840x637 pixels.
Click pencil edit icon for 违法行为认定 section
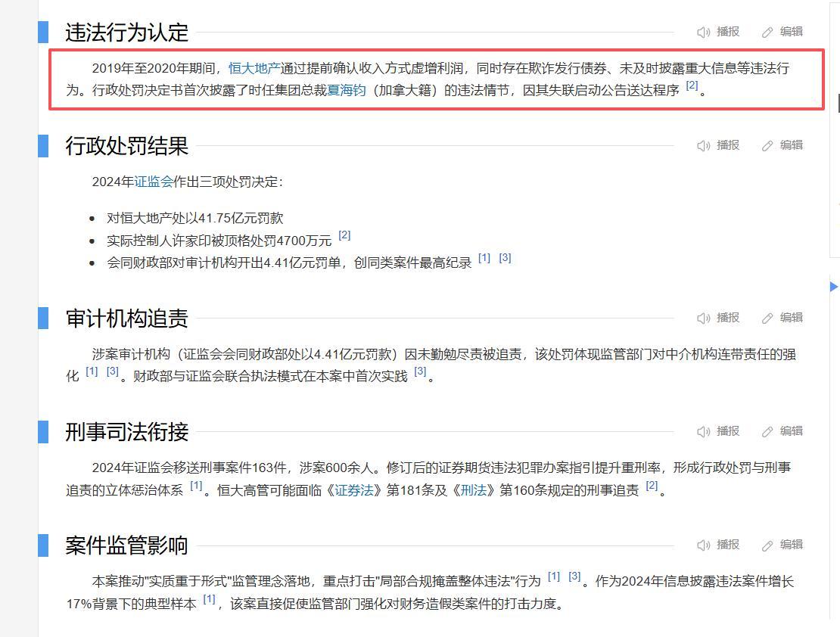click(768, 32)
